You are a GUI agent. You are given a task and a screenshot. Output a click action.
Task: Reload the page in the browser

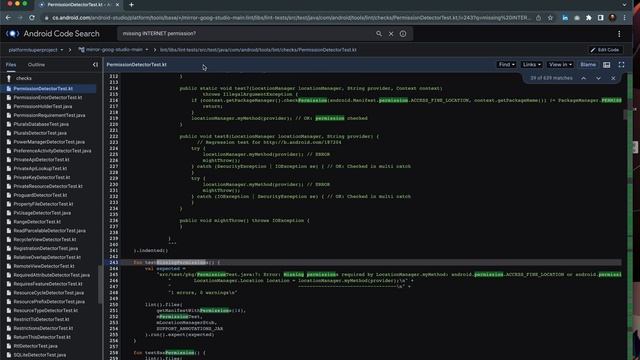tap(32, 18)
